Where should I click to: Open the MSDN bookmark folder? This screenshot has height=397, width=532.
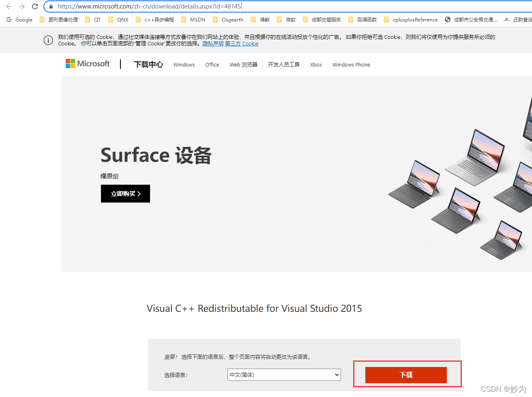[x=193, y=19]
